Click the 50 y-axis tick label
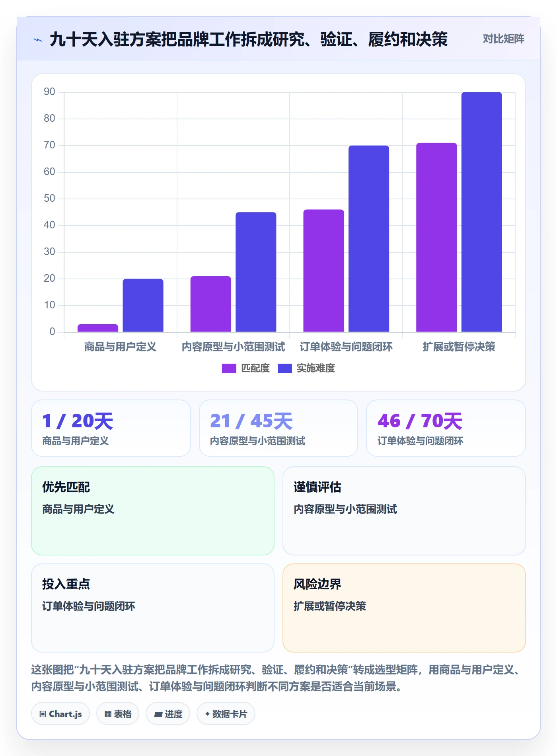557x756 pixels. coord(49,199)
